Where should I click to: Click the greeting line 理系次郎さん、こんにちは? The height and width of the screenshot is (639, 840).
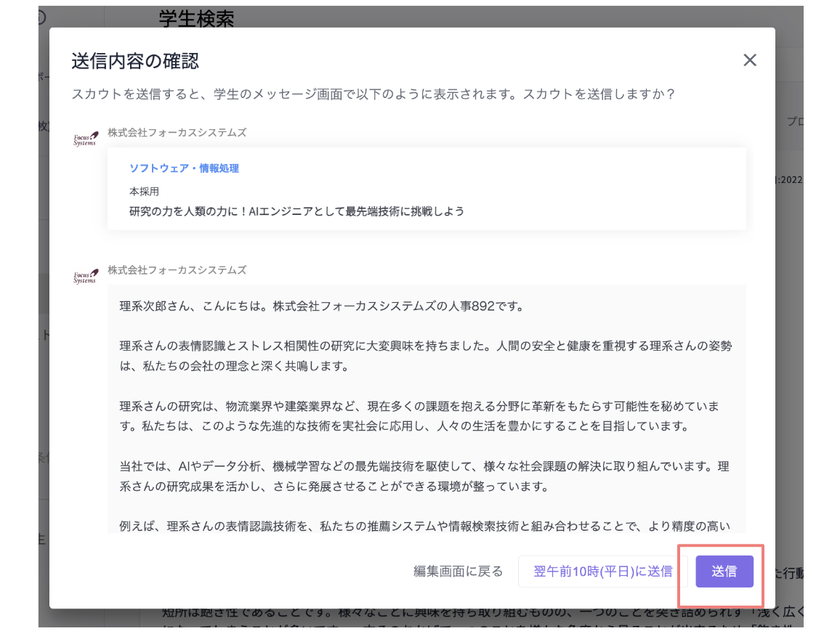pyautogui.click(x=322, y=306)
